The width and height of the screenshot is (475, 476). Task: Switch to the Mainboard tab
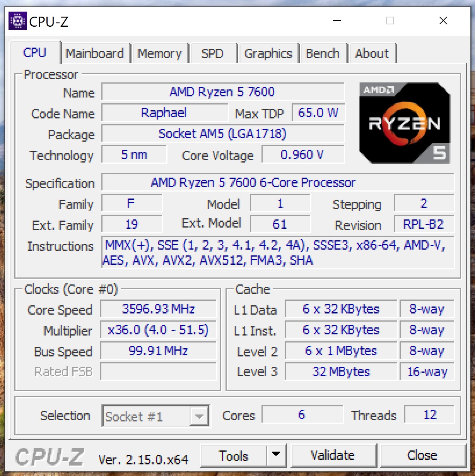[95, 53]
